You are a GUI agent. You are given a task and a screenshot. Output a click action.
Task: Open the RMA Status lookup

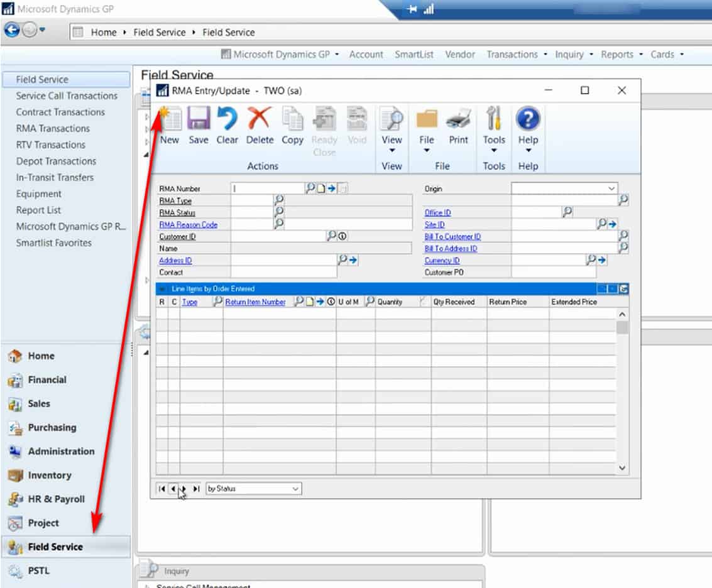pyautogui.click(x=279, y=212)
